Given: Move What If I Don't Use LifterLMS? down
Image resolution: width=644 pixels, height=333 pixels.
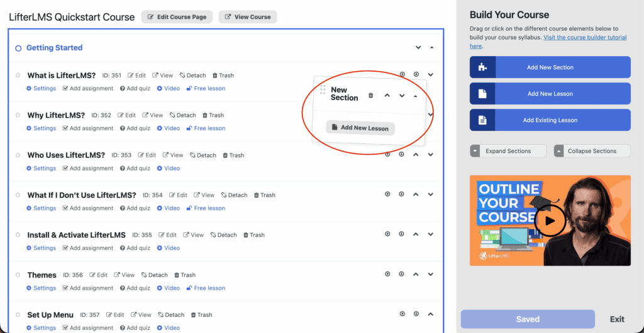Looking at the screenshot, I should [x=430, y=194].
